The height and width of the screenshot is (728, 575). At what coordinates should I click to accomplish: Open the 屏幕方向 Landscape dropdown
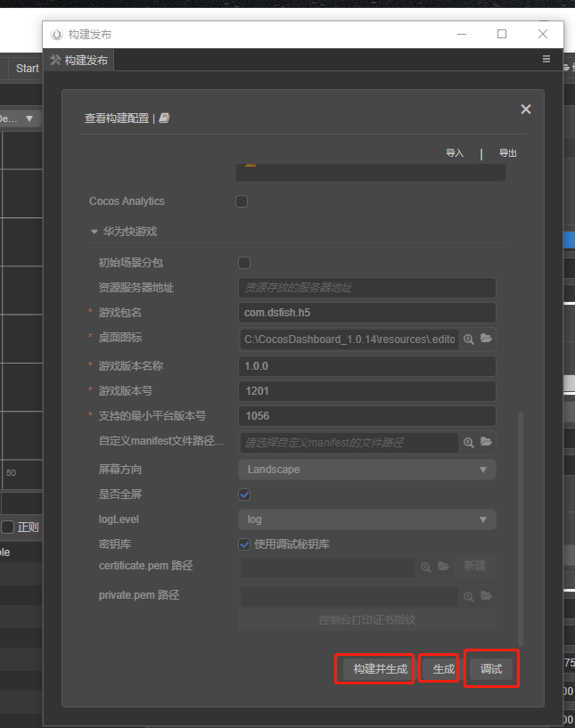(367, 470)
